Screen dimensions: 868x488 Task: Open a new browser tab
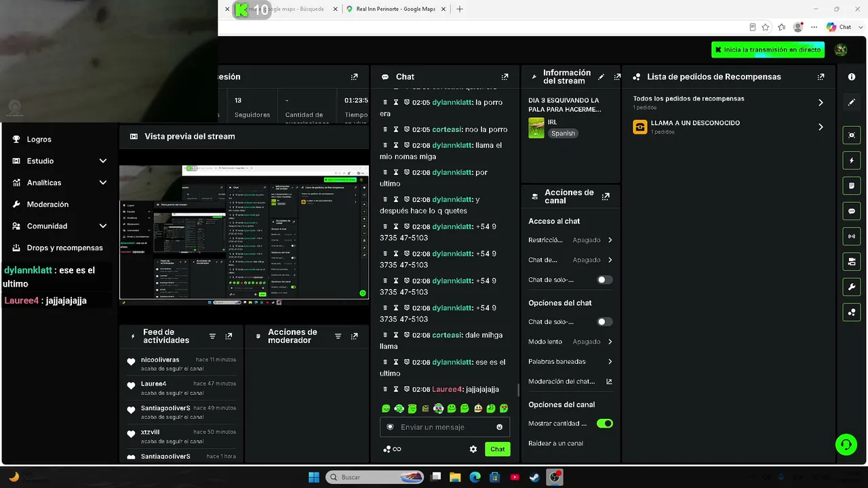tap(460, 9)
